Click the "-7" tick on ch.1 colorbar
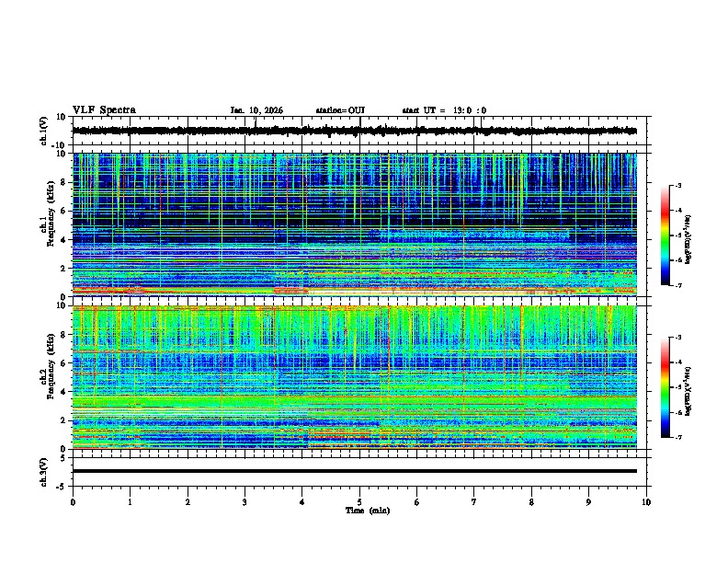Screen dimensions: 728x563 [677, 285]
